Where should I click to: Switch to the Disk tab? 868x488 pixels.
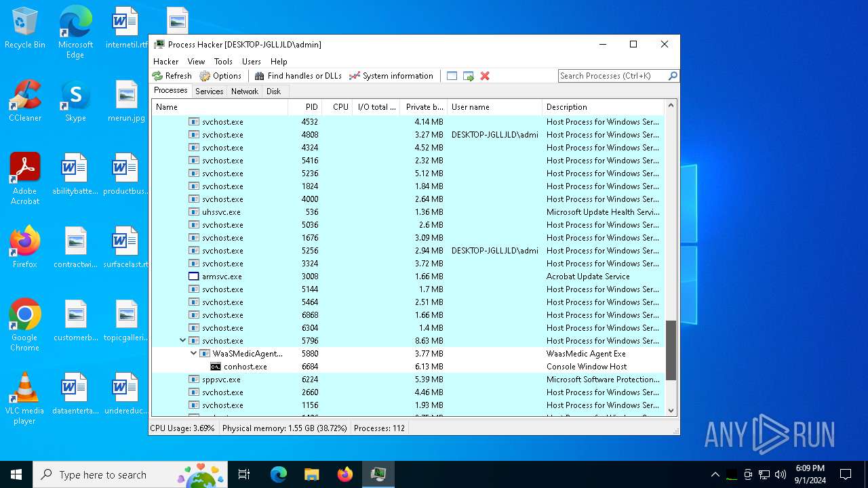pos(273,91)
